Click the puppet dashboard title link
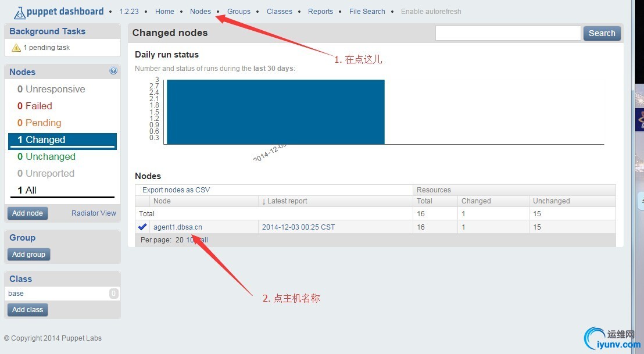 click(x=65, y=12)
